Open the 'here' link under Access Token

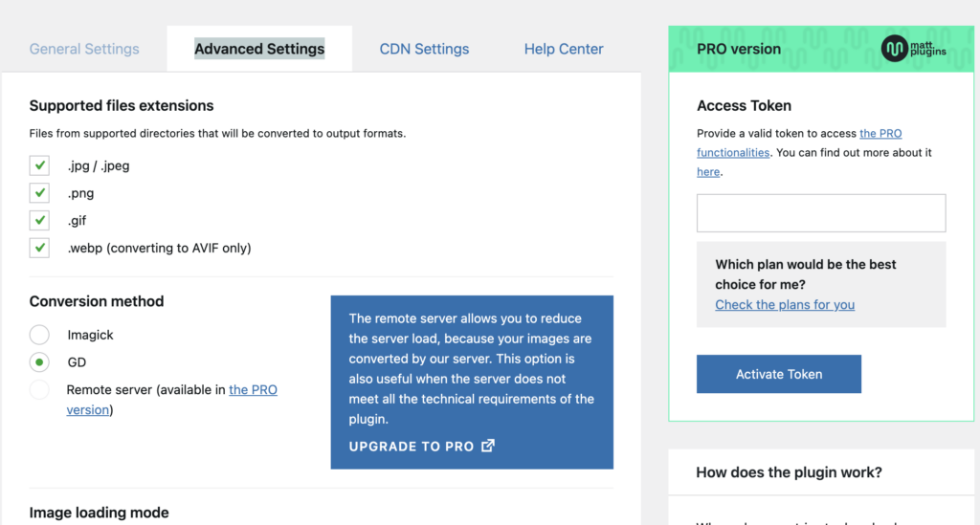click(708, 172)
